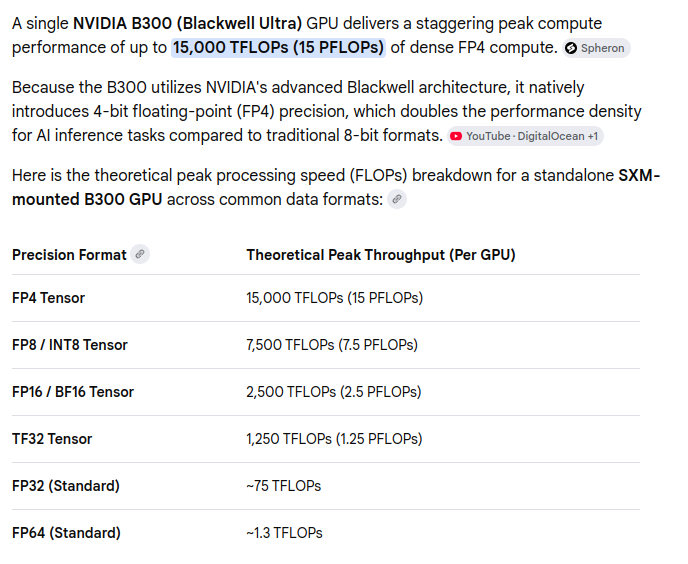
Task: Select the FP8 / INT8 Tensor row label
Action: (70, 345)
